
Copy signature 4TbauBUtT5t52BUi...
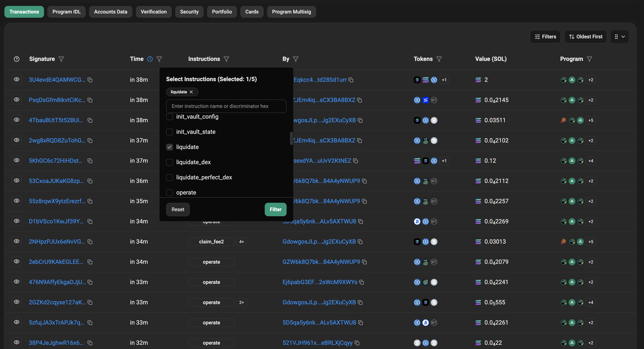point(90,121)
